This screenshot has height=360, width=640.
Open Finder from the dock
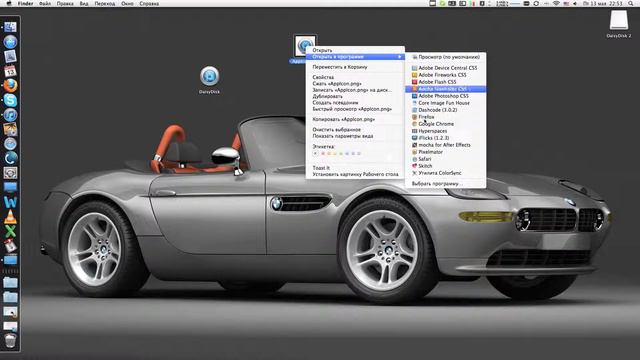tap(10, 27)
